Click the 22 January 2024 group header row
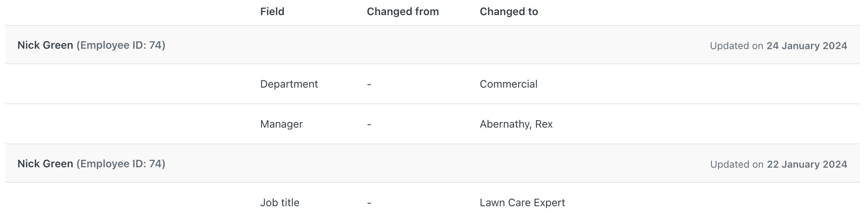The height and width of the screenshot is (216, 868). pos(432,164)
